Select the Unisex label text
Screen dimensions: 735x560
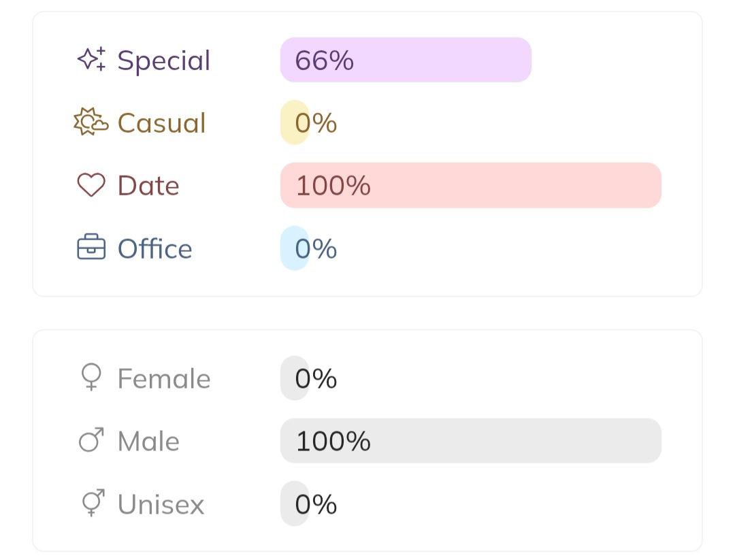tap(161, 504)
